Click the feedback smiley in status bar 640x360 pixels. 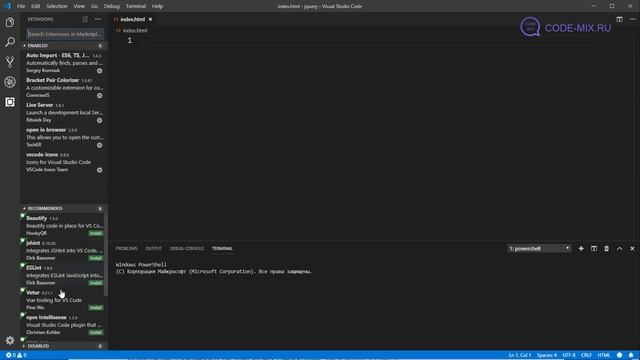[x=620, y=355]
